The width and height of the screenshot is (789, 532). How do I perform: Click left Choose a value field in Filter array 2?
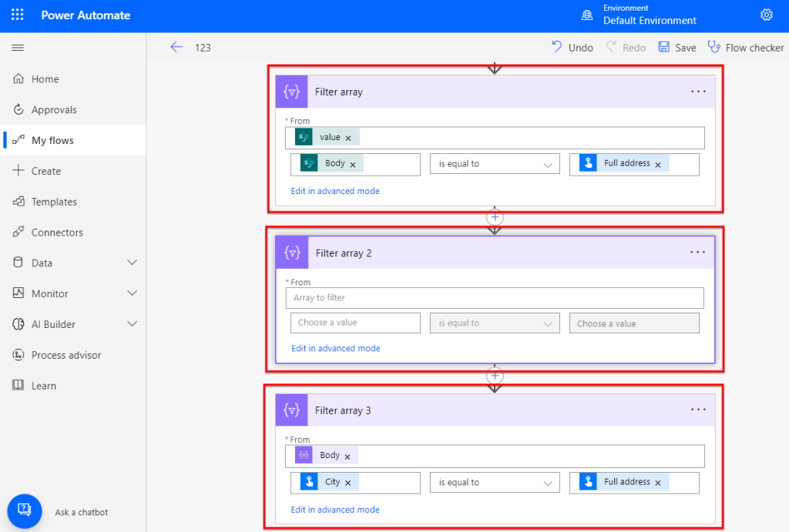355,323
